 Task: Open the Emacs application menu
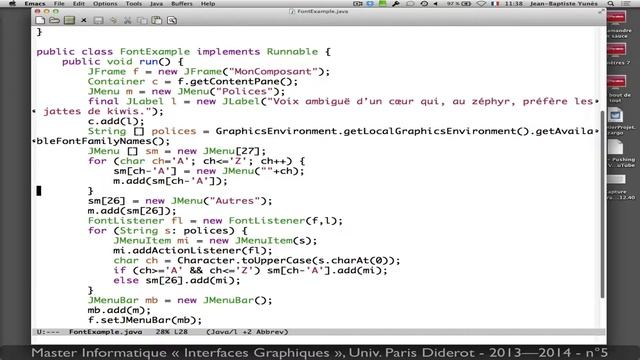point(35,4)
